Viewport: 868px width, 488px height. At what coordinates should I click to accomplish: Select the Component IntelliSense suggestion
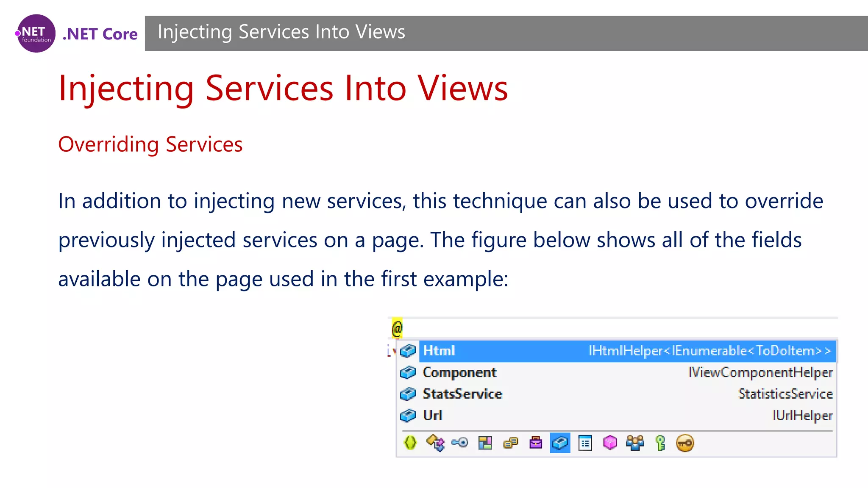[617, 372]
